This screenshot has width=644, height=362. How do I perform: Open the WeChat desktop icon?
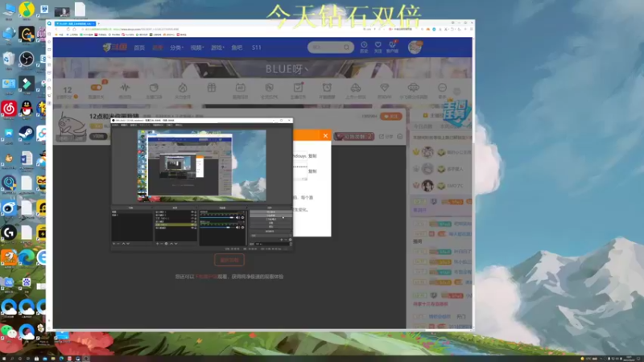coord(9,331)
